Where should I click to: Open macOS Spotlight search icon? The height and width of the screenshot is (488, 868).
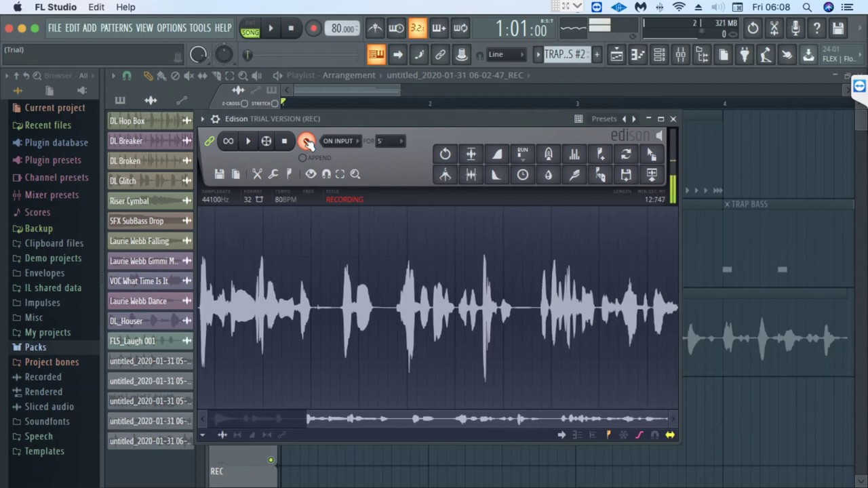(807, 7)
